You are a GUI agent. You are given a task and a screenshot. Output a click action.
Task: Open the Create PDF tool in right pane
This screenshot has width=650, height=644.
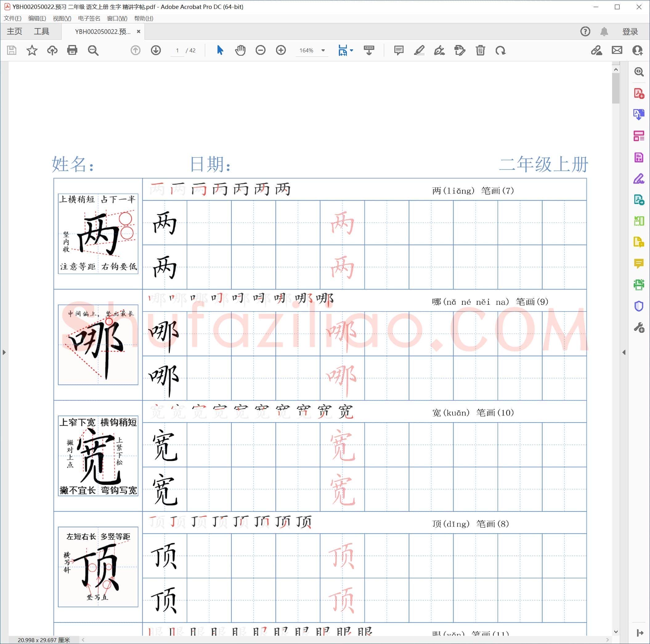click(x=639, y=93)
